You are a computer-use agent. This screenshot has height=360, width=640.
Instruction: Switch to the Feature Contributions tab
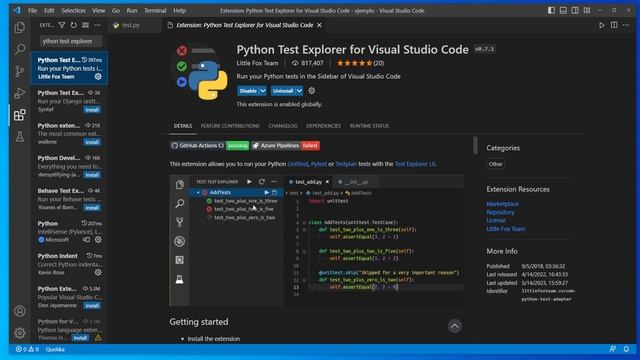pyautogui.click(x=230, y=126)
